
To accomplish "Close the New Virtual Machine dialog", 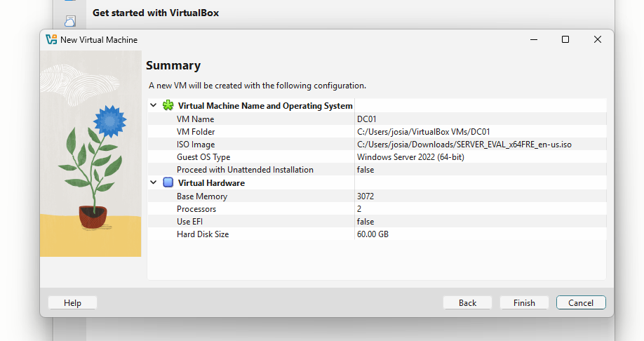I will tap(598, 39).
